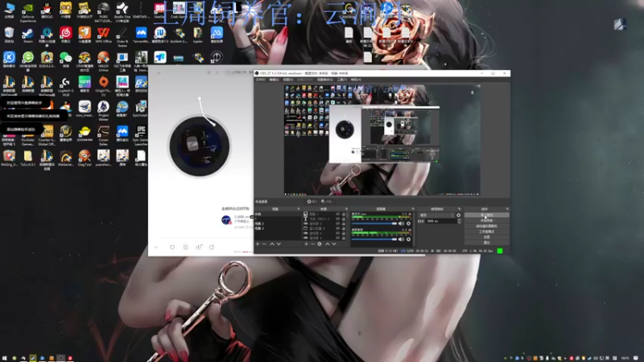Image resolution: width=644 pixels, height=362 pixels.
Task: Click 开始推流 (Start Streaming) in OBS Controls
Action: 487,215
